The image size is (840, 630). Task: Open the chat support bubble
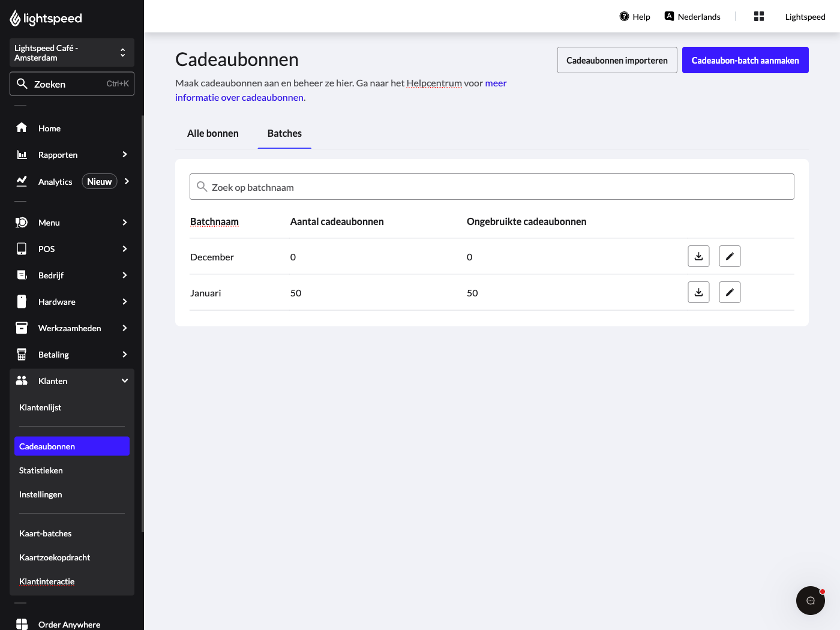click(811, 600)
